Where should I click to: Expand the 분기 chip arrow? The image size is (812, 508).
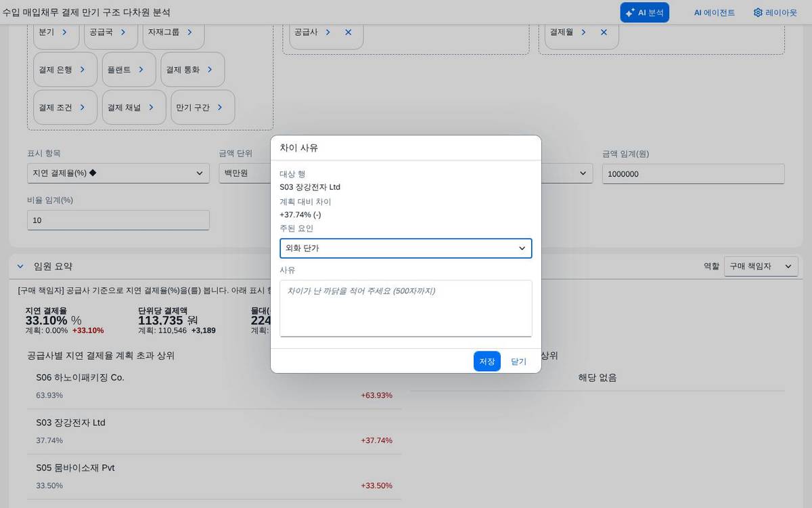tap(64, 32)
